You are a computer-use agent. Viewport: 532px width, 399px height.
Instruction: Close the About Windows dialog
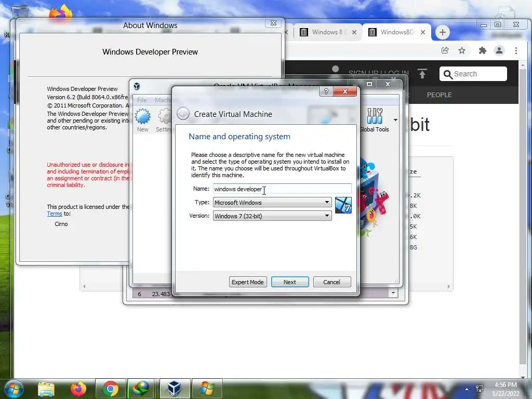point(273,23)
